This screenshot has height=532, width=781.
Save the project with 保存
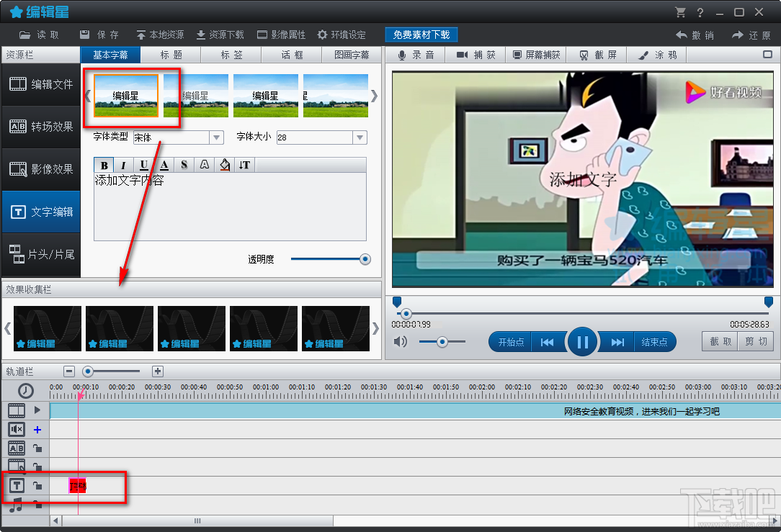pos(99,35)
